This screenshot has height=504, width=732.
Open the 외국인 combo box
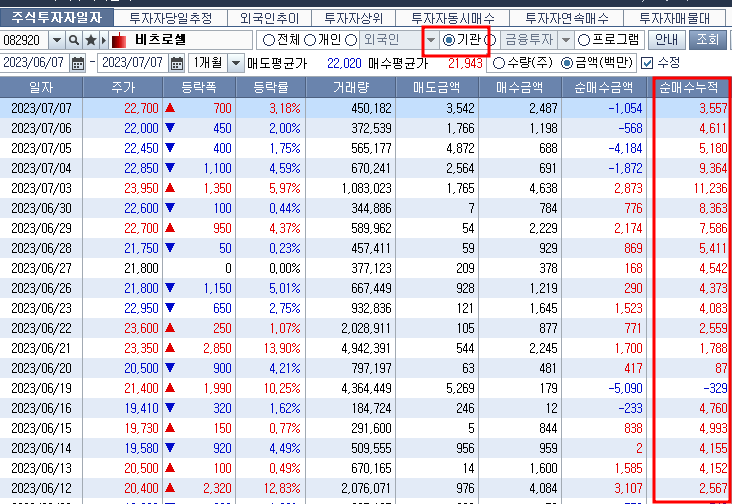point(398,40)
